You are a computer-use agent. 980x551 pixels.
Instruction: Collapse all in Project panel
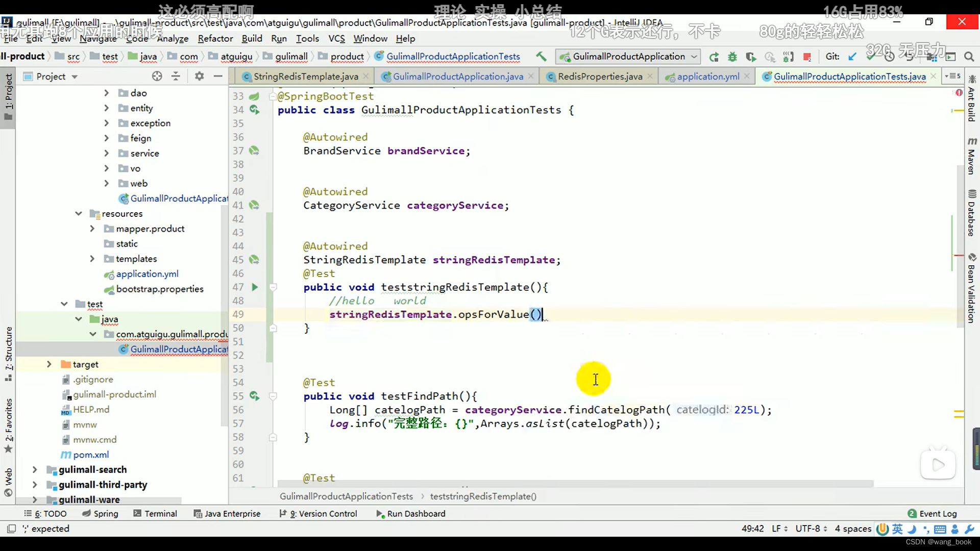click(176, 76)
